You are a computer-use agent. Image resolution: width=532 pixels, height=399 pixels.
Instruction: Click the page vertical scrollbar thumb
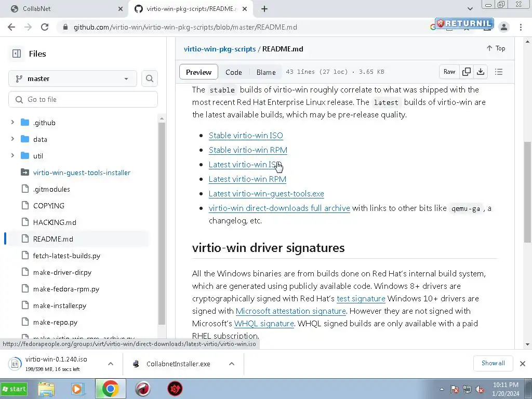[527, 192]
